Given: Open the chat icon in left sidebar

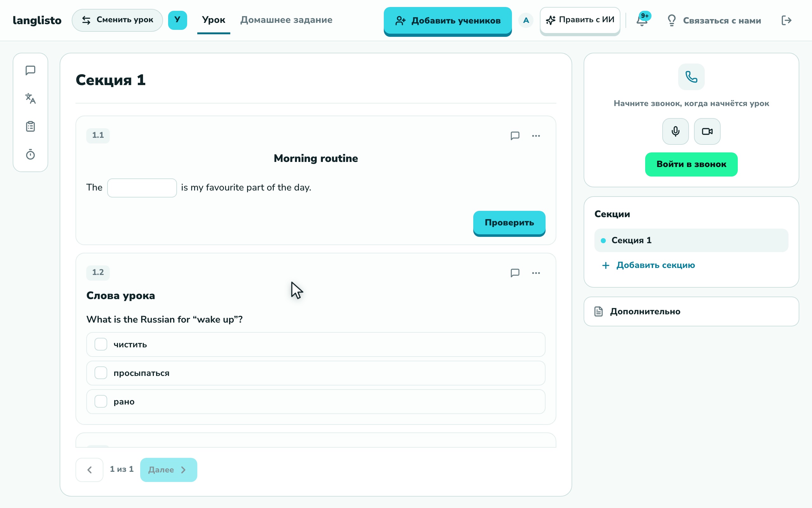Looking at the screenshot, I should click(30, 70).
